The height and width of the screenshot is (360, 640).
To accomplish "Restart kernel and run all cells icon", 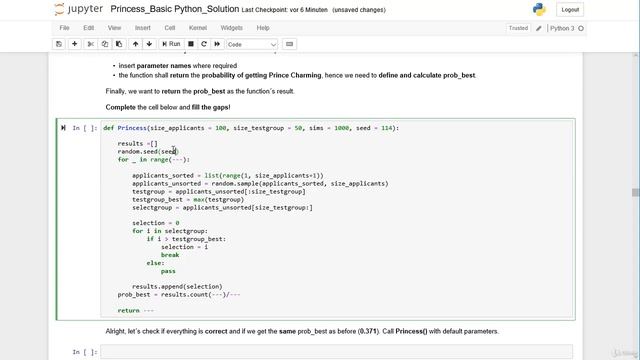I will click(217, 44).
